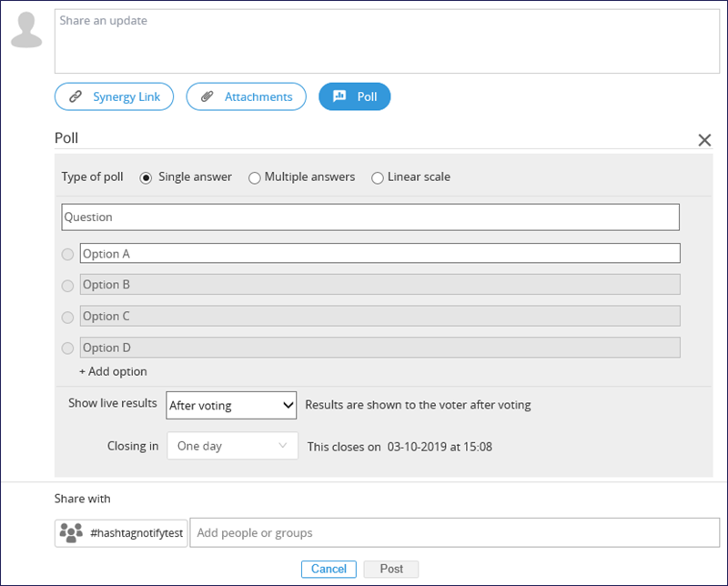Screen dimensions: 728x586
Task: Select Multiple answers poll type
Action: 255,177
